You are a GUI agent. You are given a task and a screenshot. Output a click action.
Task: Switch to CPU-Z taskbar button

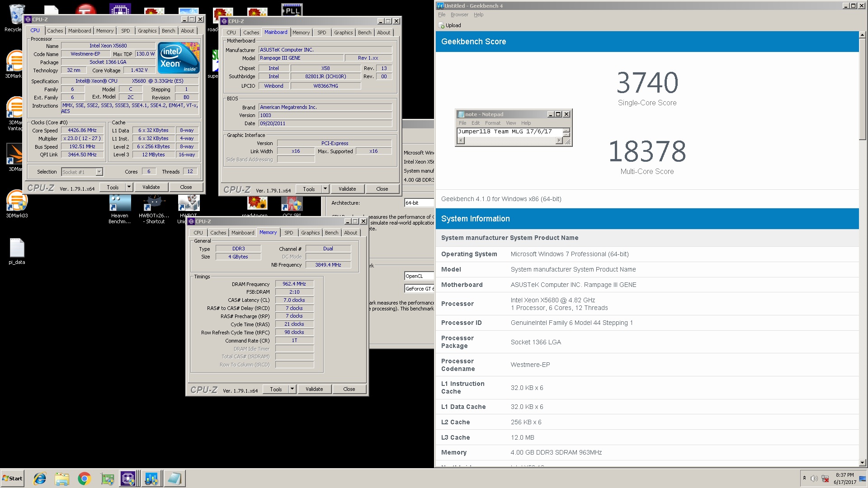[128, 479]
